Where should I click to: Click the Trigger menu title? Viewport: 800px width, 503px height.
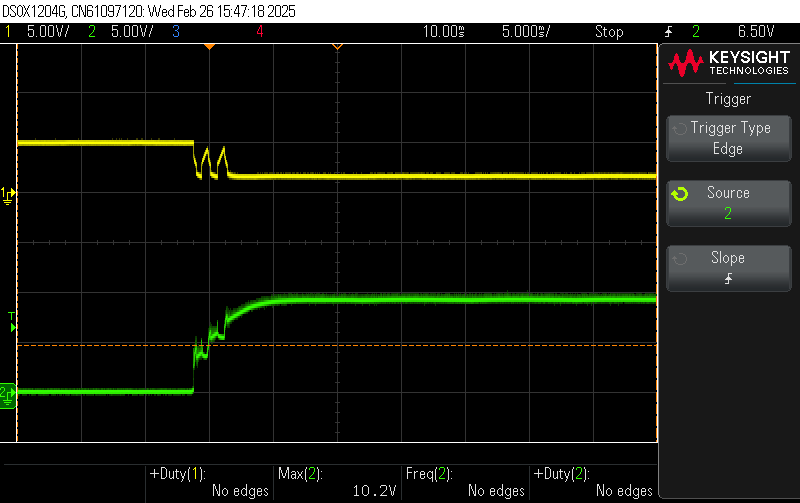(x=728, y=98)
